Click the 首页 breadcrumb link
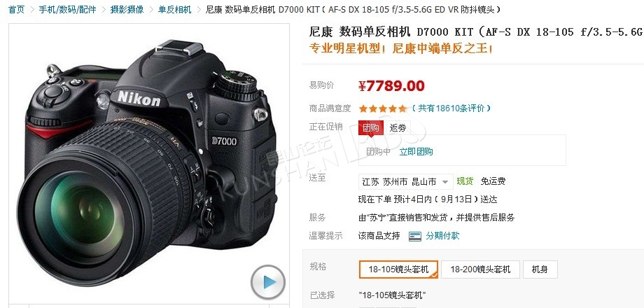 [16, 9]
